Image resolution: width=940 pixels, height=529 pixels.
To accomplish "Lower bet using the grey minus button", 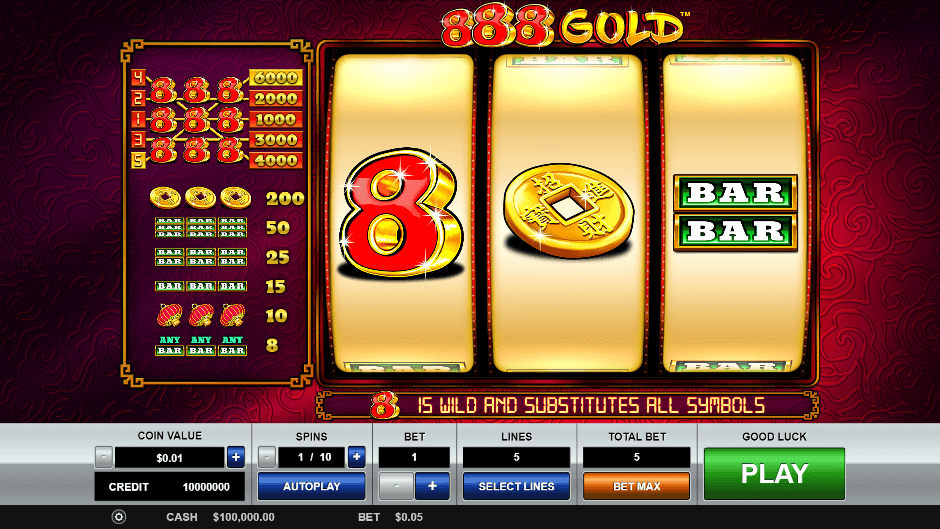I will coord(396,486).
